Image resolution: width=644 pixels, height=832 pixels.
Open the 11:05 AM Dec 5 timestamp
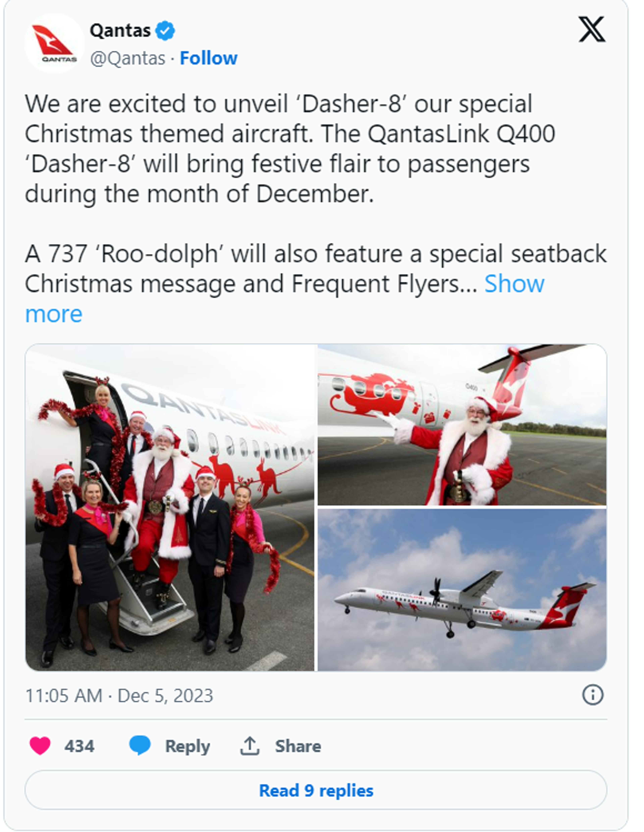(x=119, y=696)
